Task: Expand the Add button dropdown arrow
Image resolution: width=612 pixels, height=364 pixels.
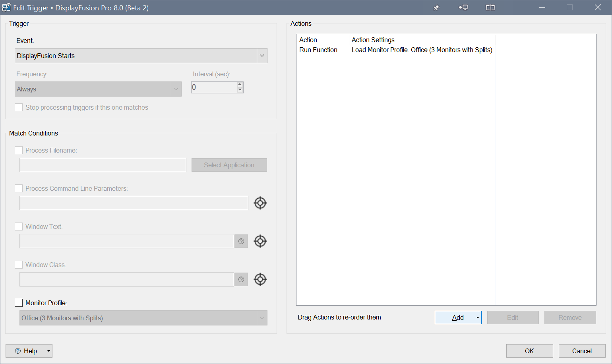Action: 478,318
